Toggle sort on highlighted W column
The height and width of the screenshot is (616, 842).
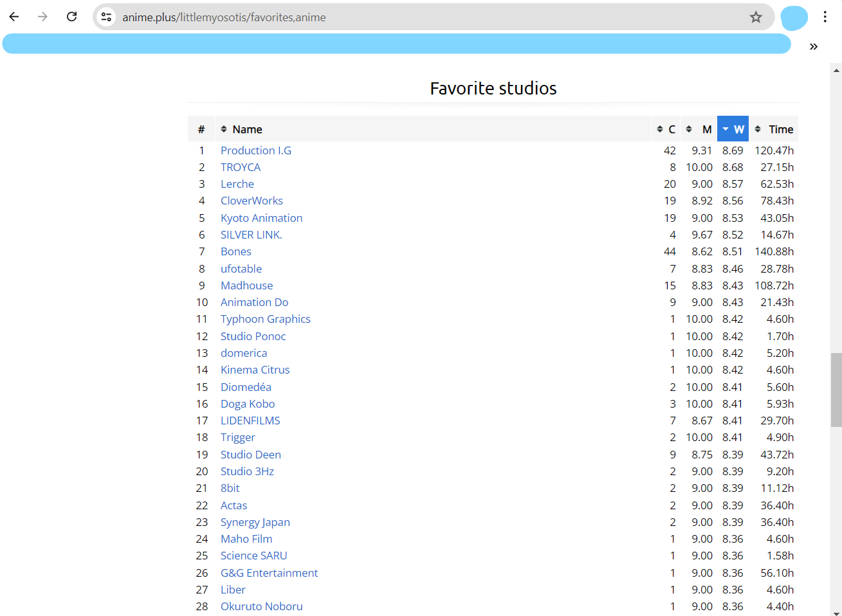click(733, 129)
